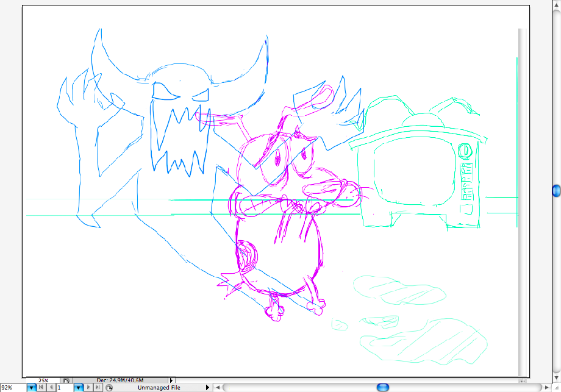Go to the next page
561x392 pixels.
[88, 387]
